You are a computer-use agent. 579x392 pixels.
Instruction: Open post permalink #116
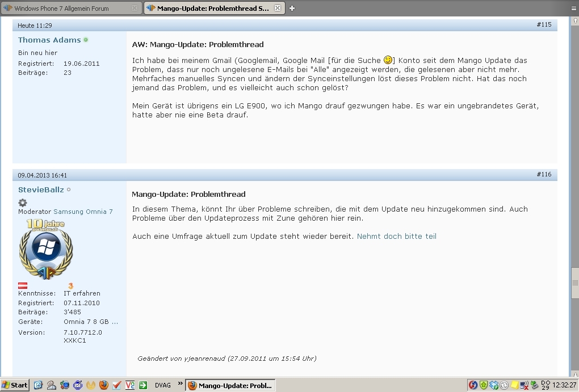544,174
